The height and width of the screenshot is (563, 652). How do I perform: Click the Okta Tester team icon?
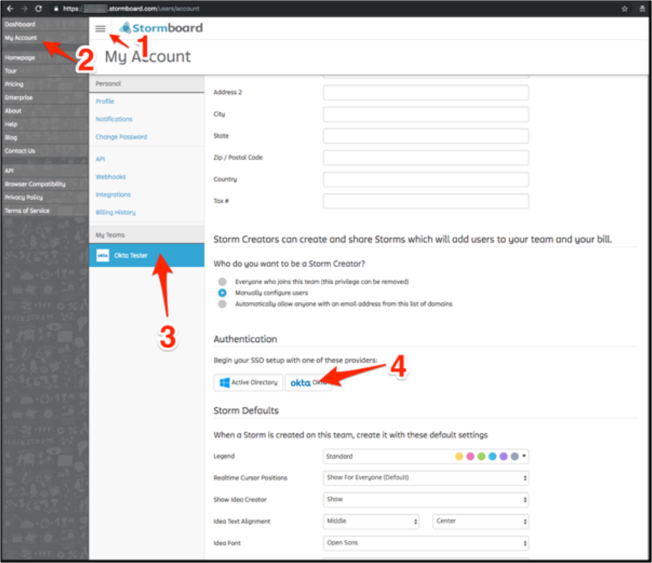pyautogui.click(x=103, y=256)
